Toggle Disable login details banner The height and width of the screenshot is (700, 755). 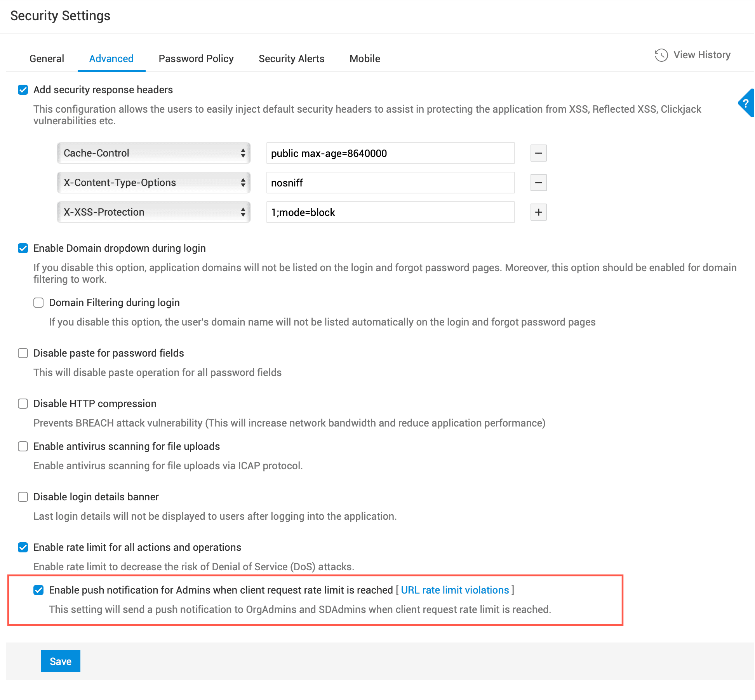click(x=23, y=497)
